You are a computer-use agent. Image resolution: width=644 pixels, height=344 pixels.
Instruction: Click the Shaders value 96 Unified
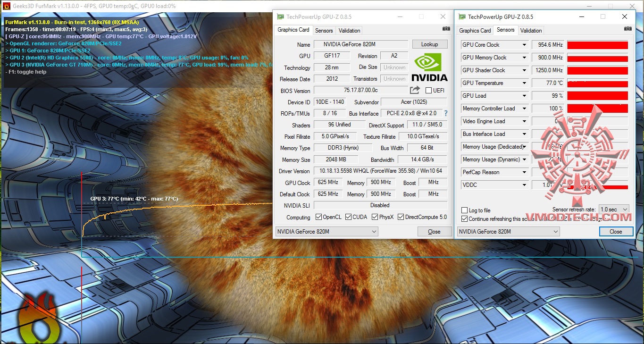(340, 125)
